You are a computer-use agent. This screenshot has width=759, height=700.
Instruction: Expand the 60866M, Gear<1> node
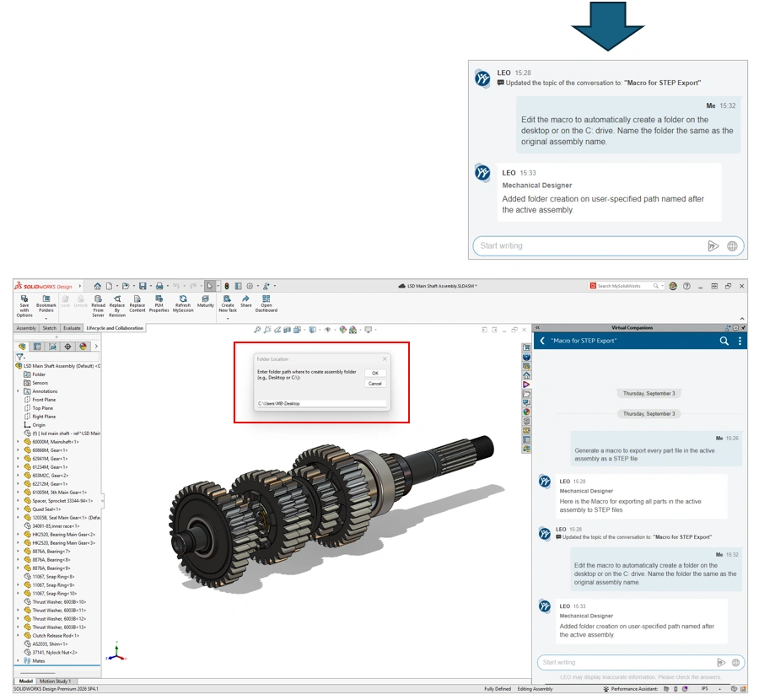(19, 450)
